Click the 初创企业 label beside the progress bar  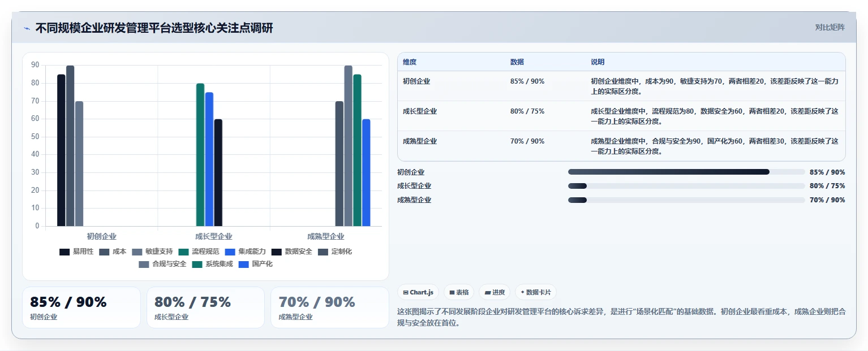pyautogui.click(x=411, y=172)
